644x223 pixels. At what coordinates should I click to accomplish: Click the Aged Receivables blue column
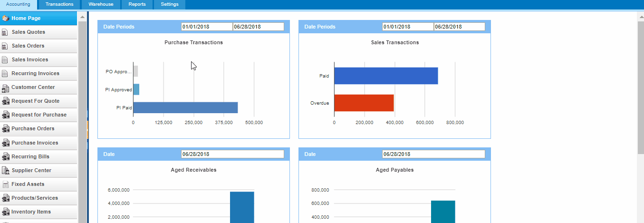pos(242,207)
